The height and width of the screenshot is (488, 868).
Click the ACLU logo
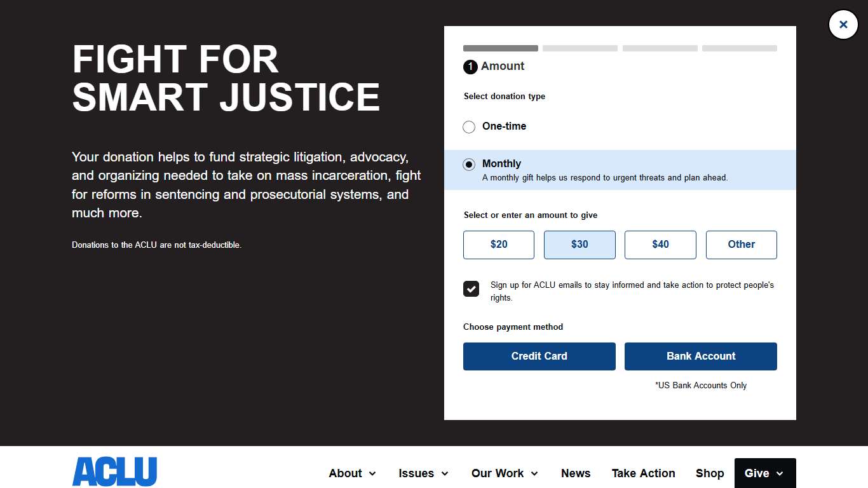(114, 471)
